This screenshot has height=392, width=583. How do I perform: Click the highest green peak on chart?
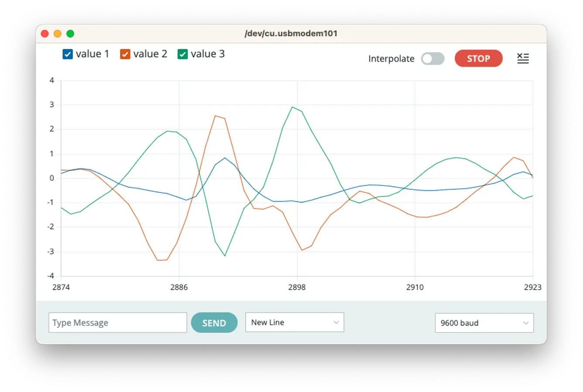pyautogui.click(x=293, y=107)
